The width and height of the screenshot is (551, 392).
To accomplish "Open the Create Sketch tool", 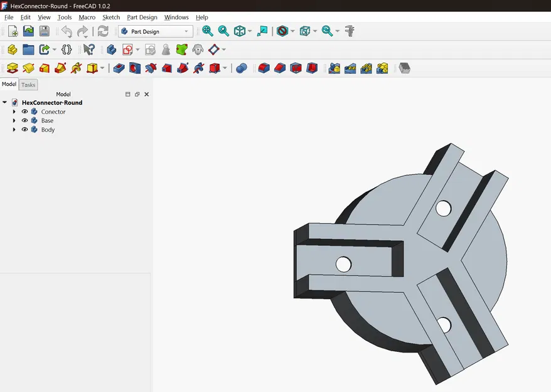I will 128,49.
